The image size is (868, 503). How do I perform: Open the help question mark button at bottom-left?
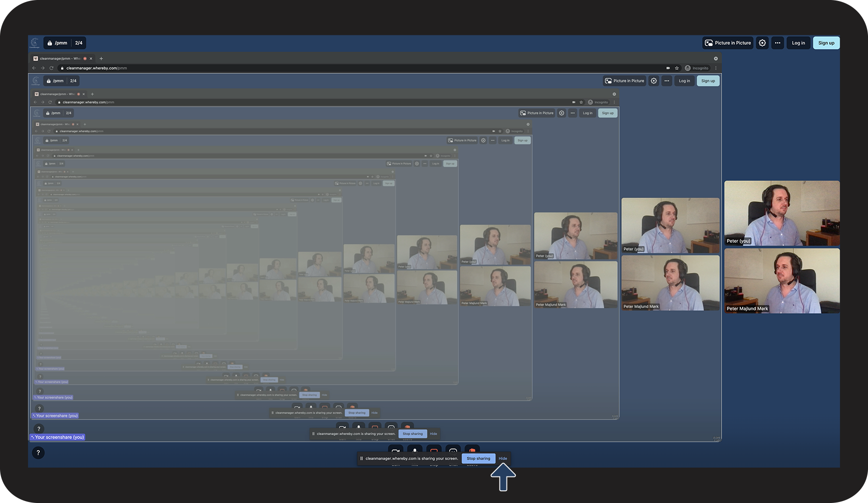point(38,453)
